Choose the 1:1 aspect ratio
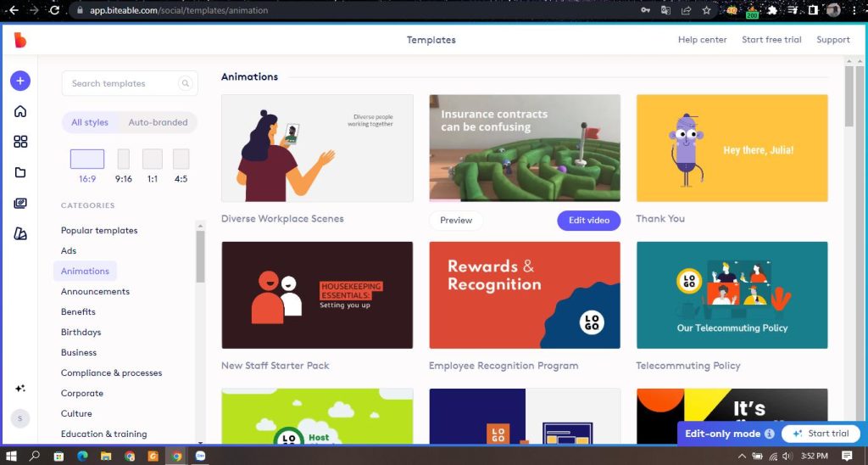Viewport: 868px width, 465px height. 152,160
